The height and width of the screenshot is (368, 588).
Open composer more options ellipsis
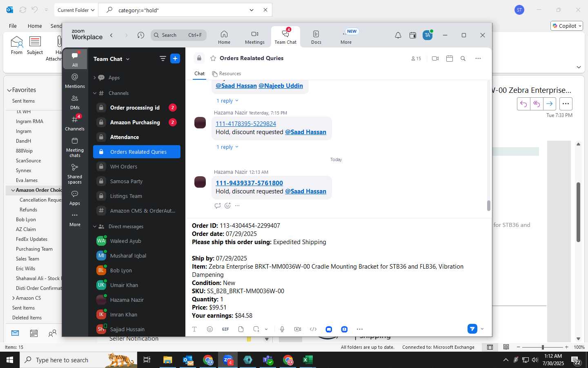(360, 329)
